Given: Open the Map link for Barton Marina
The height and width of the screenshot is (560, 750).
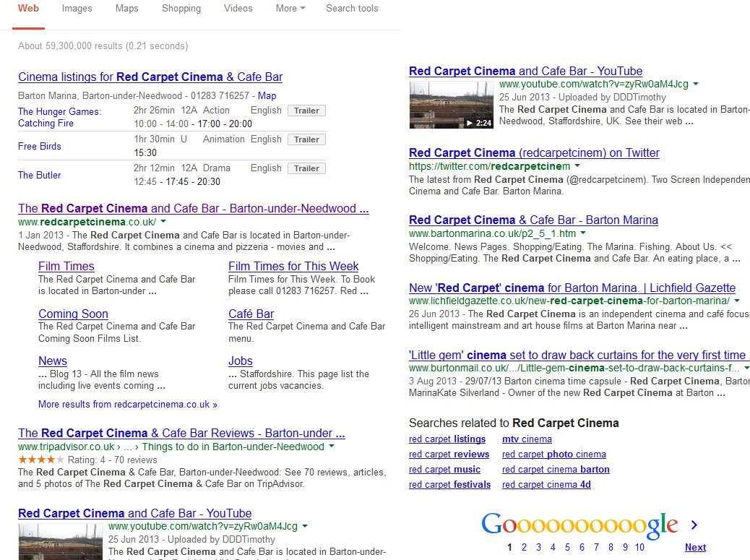Looking at the screenshot, I should pos(267,95).
